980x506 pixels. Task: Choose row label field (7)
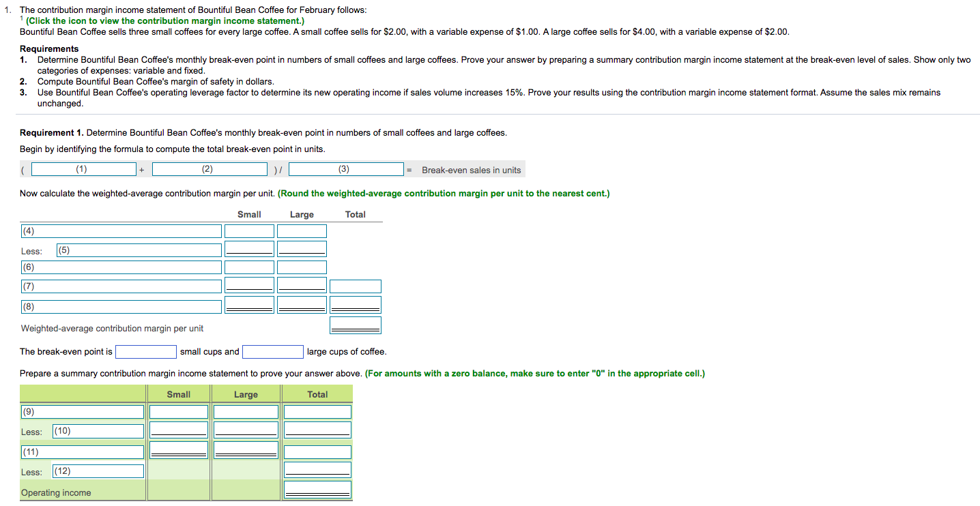click(121, 286)
